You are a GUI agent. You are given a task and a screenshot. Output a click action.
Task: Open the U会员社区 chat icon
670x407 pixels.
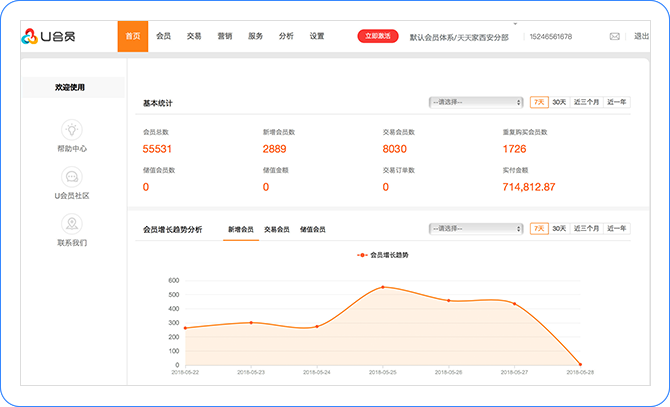coord(72,176)
